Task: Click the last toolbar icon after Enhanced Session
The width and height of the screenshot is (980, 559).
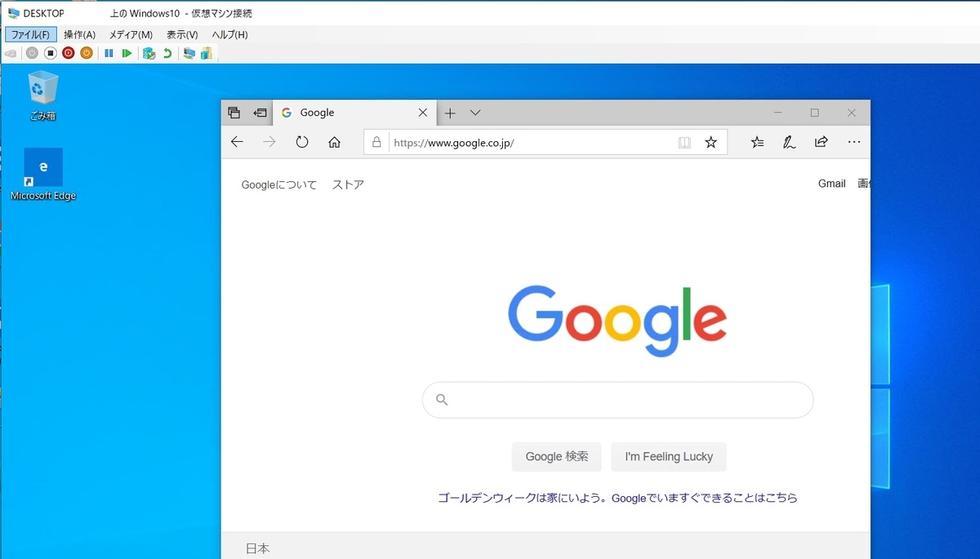Action: (207, 53)
